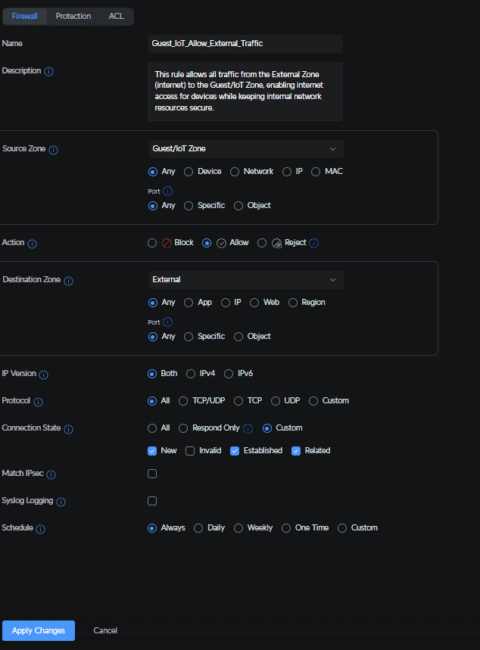480x650 pixels.
Task: Switch to the Protection tab
Action: [x=73, y=16]
